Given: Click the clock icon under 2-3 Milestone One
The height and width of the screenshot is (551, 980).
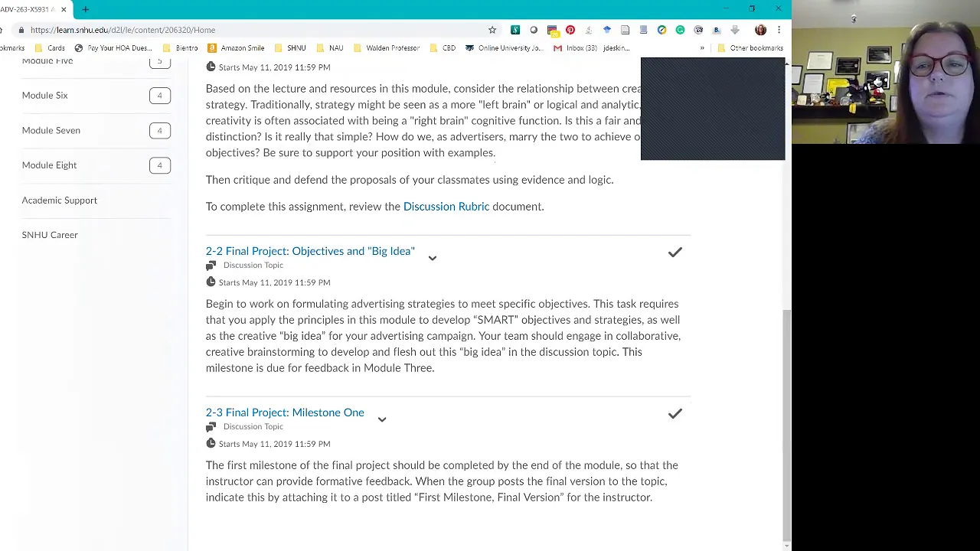Looking at the screenshot, I should [211, 444].
